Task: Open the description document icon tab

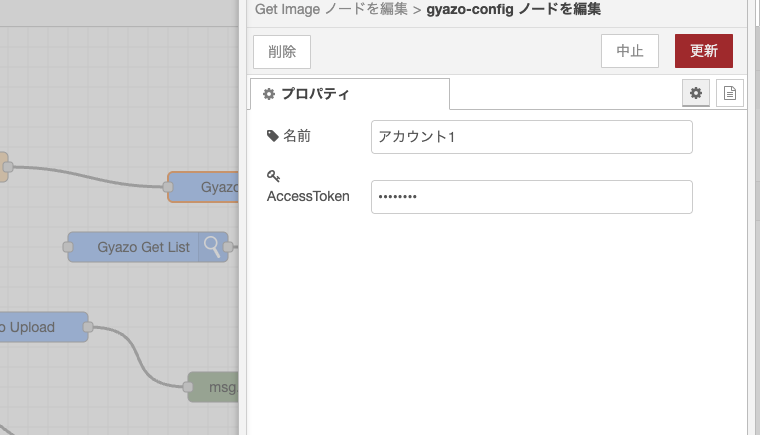Action: (x=729, y=93)
